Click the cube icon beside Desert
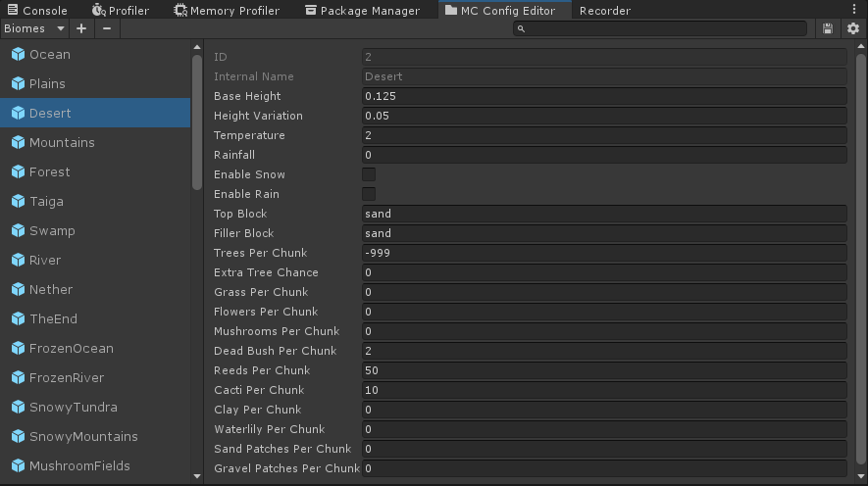The image size is (868, 486). point(19,113)
